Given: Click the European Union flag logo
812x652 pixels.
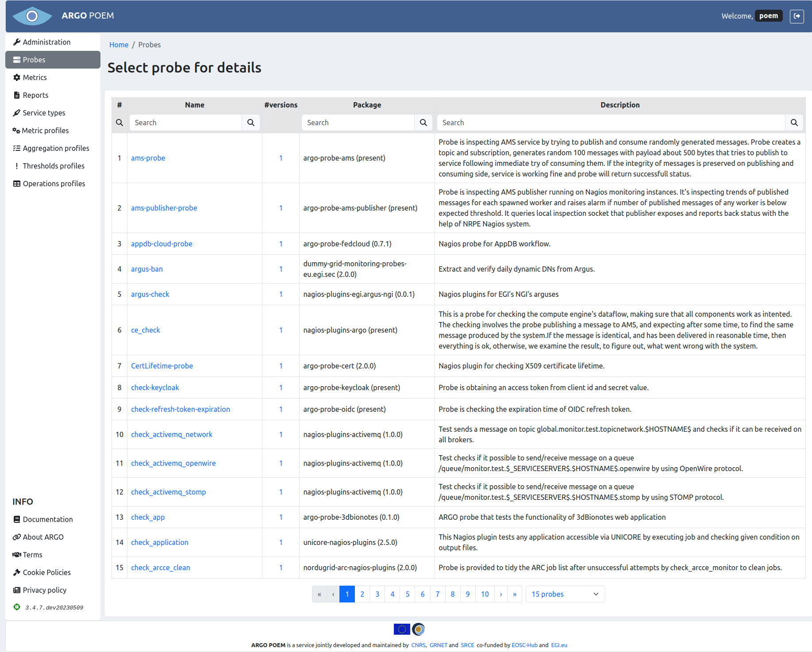Looking at the screenshot, I should pos(401,629).
